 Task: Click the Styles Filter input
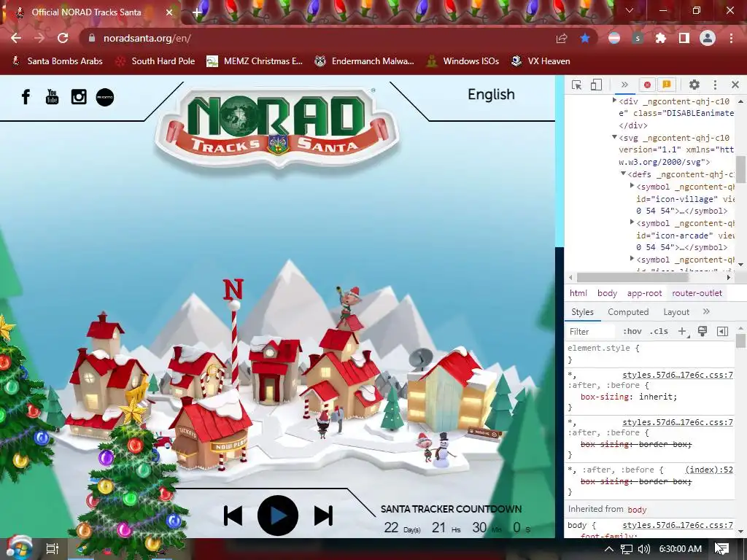point(591,332)
